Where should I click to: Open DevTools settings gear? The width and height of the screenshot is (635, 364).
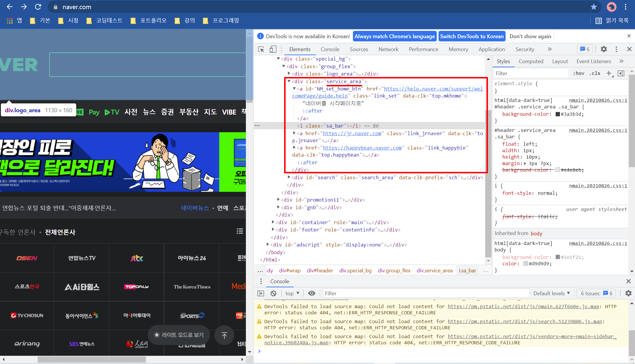(x=604, y=49)
